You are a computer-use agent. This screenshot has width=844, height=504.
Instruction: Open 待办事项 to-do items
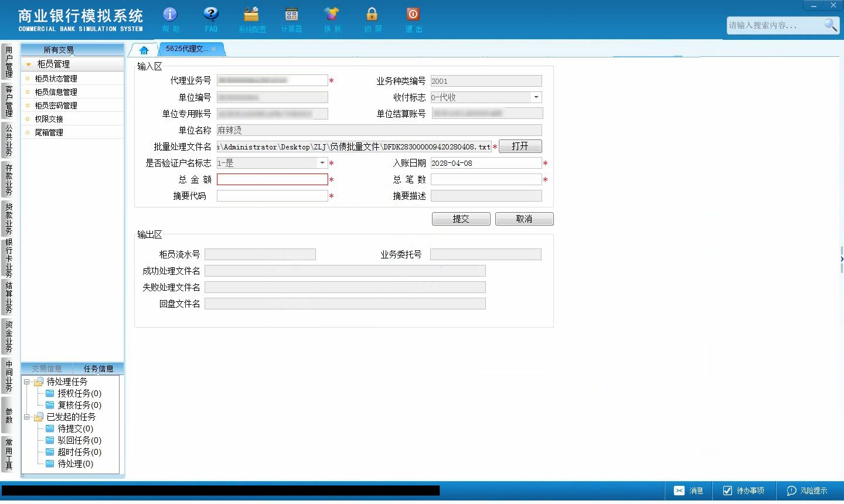(x=744, y=491)
